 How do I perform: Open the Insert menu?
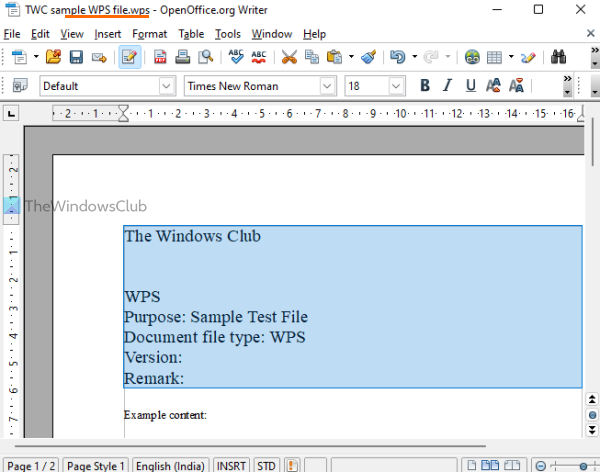[108, 34]
